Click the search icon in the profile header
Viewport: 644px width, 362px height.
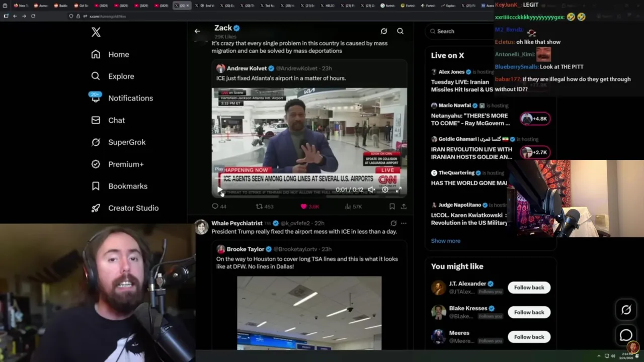(400, 31)
